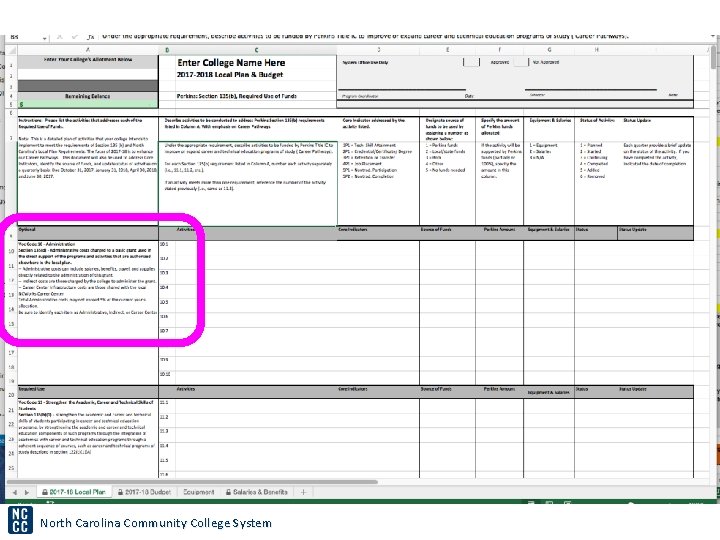Click the previous sheet navigation arrow
This screenshot has height=540, width=720.
(x=15, y=492)
